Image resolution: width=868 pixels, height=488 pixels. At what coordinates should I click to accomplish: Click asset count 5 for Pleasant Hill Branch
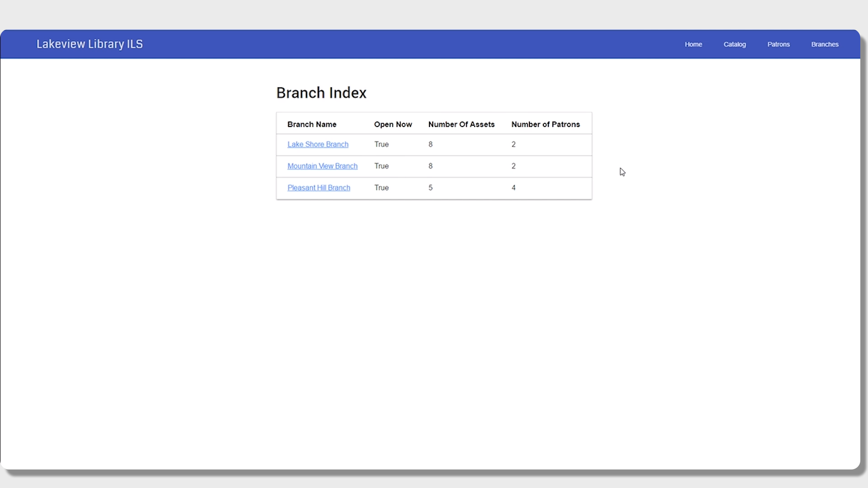(430, 188)
